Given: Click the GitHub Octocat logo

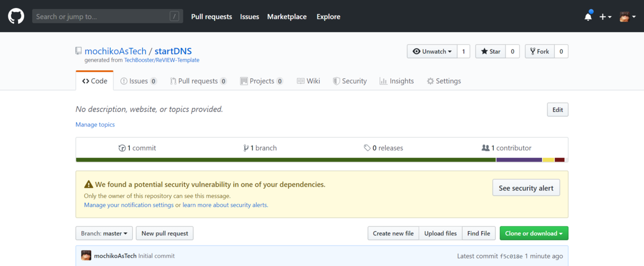Looking at the screenshot, I should coord(16,16).
